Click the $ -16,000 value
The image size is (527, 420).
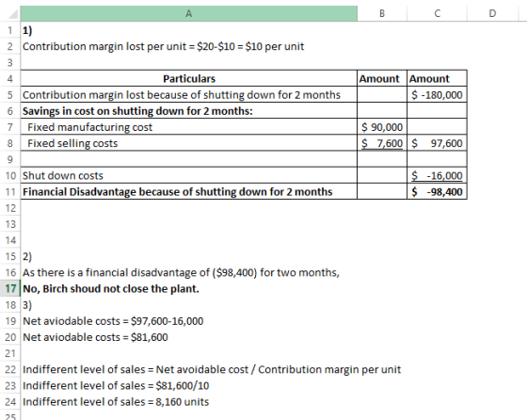[437, 175]
